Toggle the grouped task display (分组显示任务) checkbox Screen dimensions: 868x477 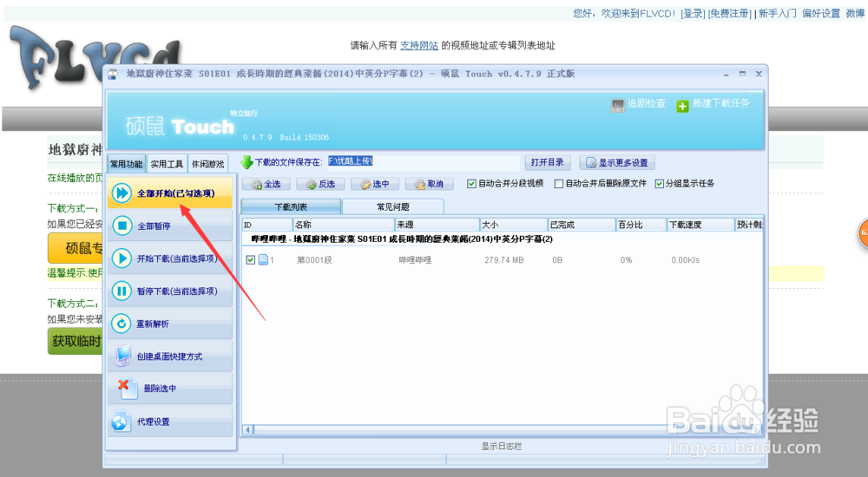tap(660, 184)
